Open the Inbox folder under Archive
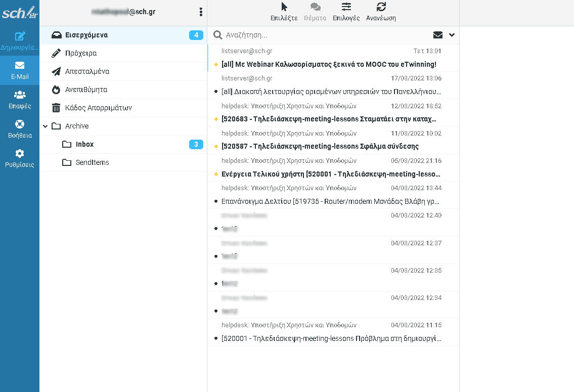The height and width of the screenshot is (392, 574). [84, 144]
